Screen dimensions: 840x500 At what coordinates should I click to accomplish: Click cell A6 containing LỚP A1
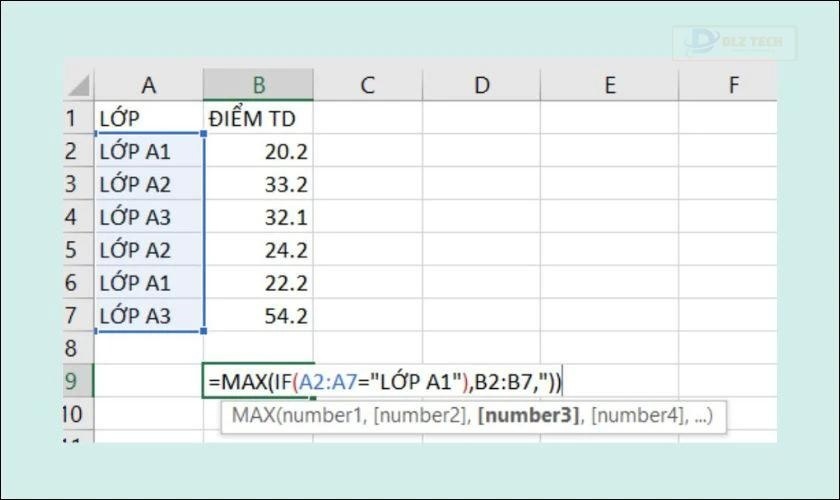pos(148,284)
